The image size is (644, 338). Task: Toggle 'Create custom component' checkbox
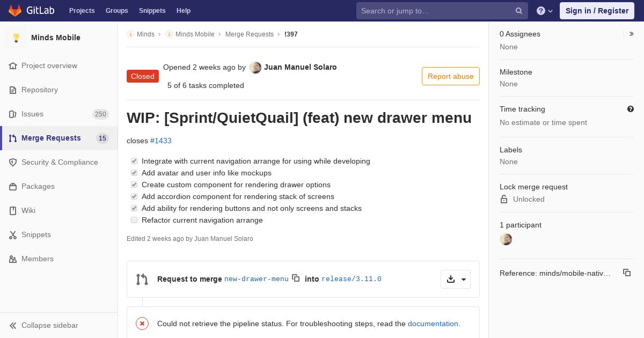(134, 185)
